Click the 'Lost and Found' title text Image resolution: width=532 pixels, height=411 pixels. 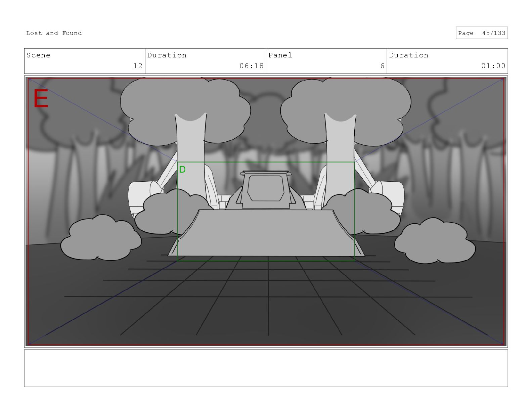tap(54, 33)
